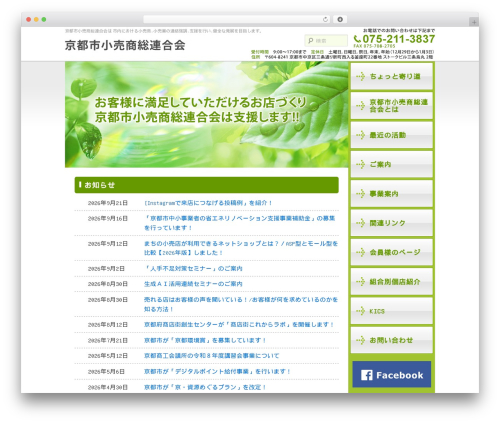
Task: Open 生成AI活用連続セミナー news link
Action: coord(193,284)
